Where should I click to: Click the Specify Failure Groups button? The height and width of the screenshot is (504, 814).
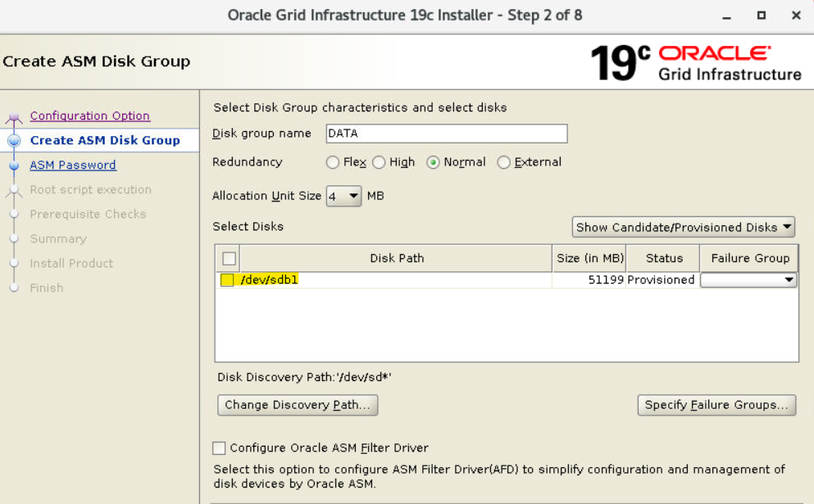pos(716,405)
